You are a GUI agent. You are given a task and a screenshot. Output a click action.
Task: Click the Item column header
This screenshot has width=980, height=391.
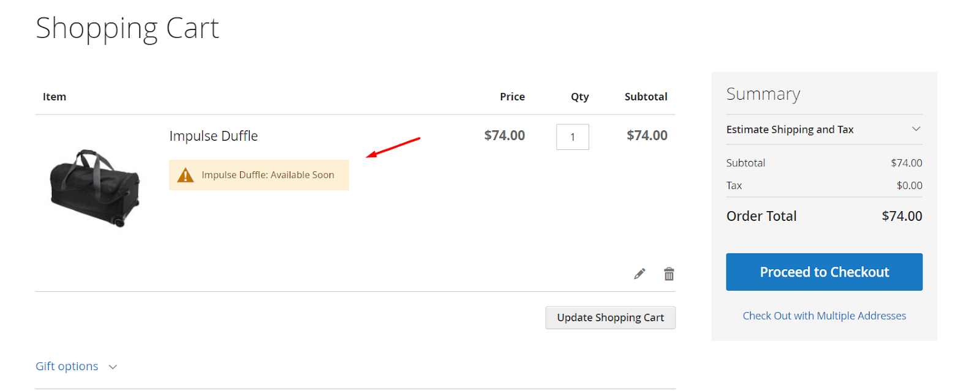[x=55, y=97]
